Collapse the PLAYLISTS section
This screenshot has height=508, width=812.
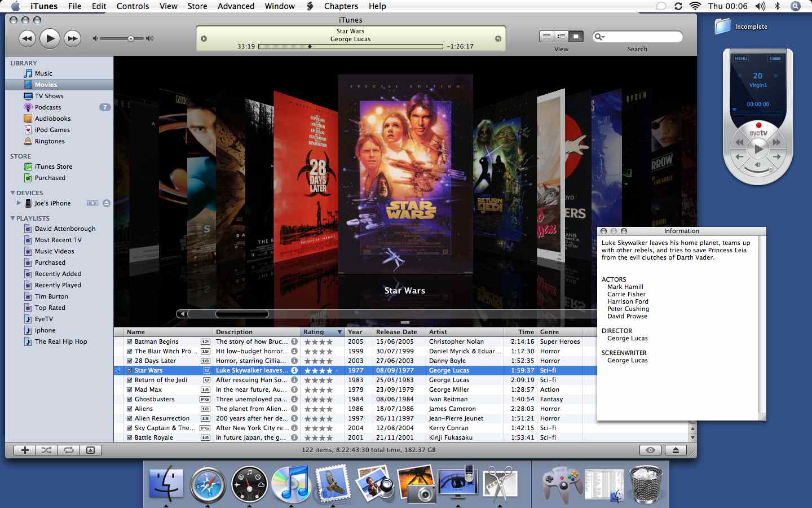(x=12, y=218)
